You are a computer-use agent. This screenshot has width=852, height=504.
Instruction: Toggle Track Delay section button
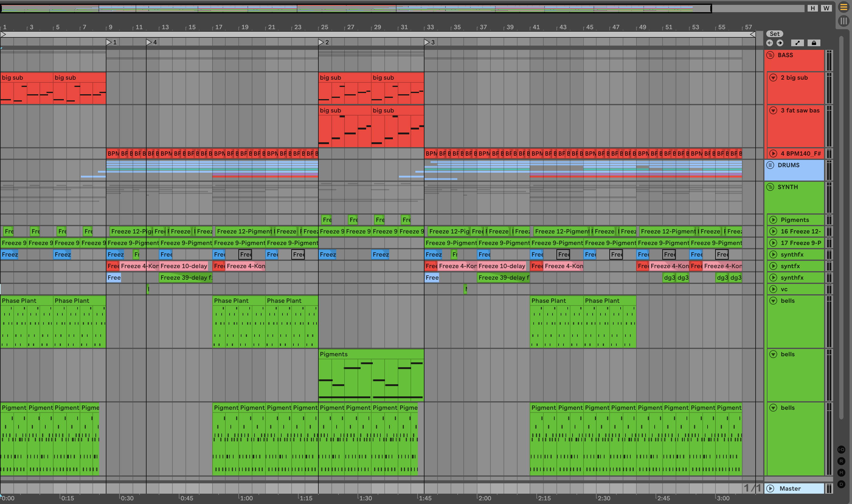[841, 484]
